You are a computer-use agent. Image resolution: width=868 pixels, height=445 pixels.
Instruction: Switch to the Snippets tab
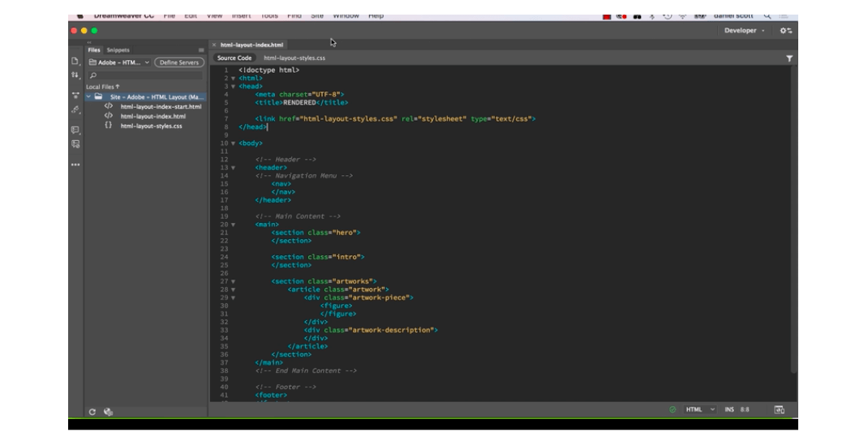[x=118, y=49]
